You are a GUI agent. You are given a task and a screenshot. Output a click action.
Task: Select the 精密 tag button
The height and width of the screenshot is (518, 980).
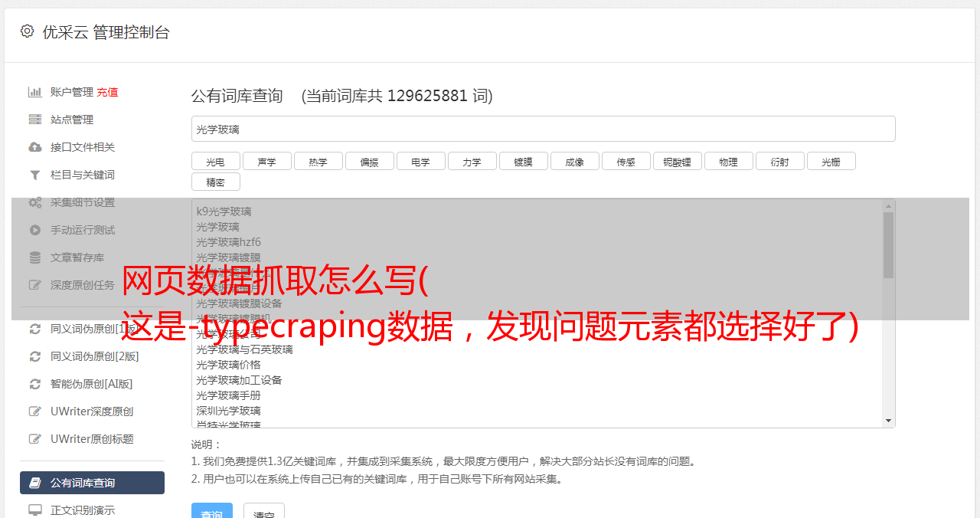215,182
